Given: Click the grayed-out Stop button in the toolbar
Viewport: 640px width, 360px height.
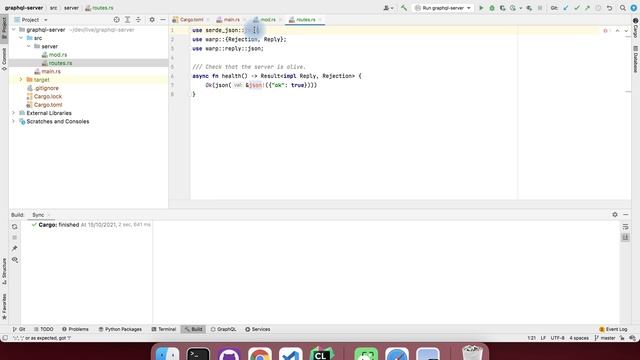Looking at the screenshot, I should tap(540, 8).
